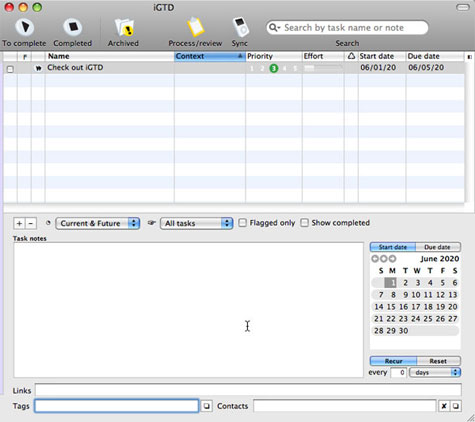This screenshot has width=475, height=422.
Task: Click the flag column header
Action: point(24,57)
